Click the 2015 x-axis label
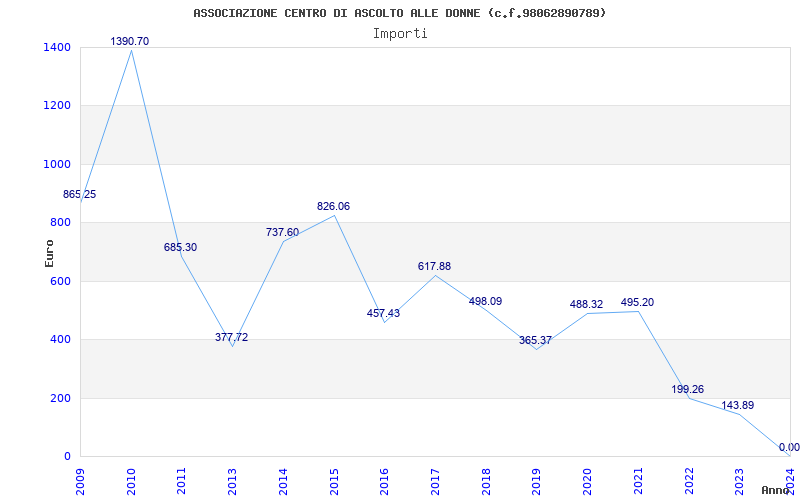800x500 pixels. coord(334,482)
